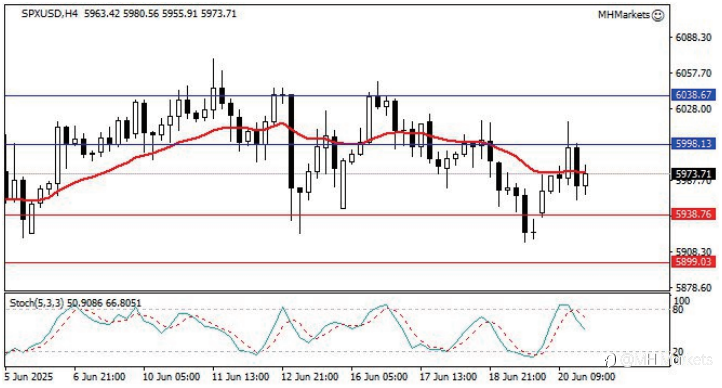The height and width of the screenshot is (388, 722).
Task: Click the last white candle on the chart
Action: 585,180
